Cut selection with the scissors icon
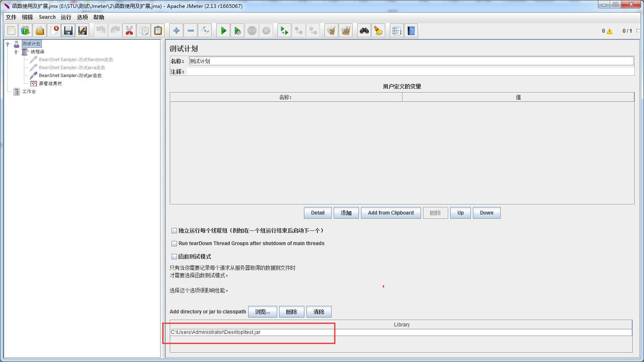 tap(130, 31)
